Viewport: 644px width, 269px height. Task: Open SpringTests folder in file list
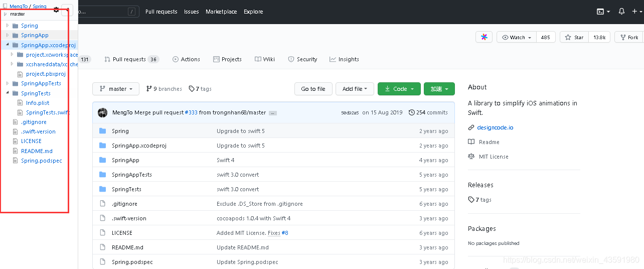126,189
